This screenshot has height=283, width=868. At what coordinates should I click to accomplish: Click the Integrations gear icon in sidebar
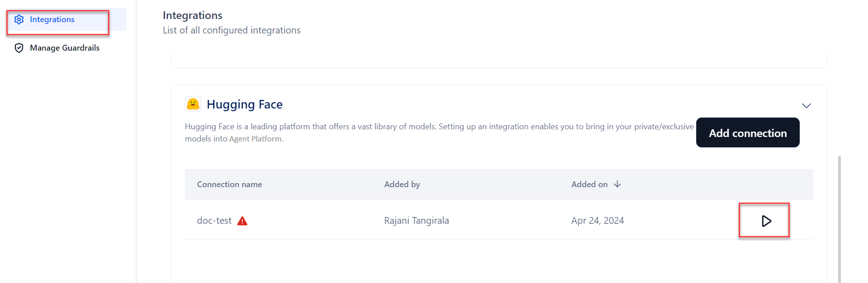19,19
